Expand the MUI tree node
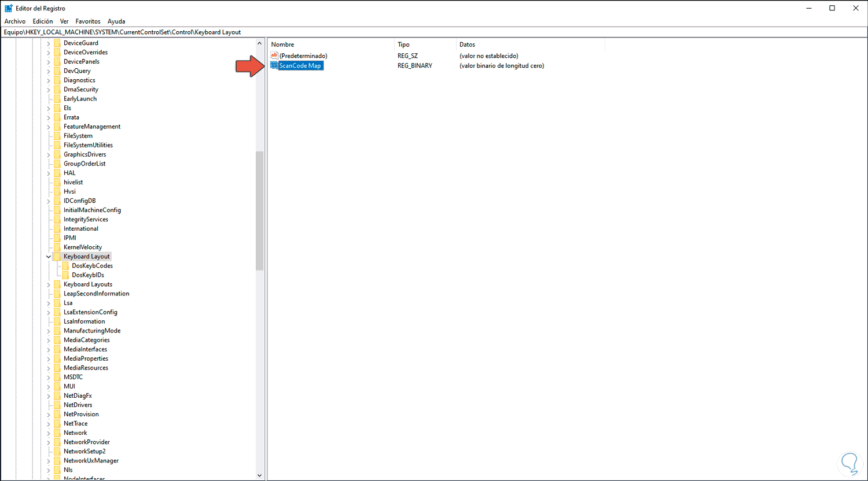Screen dimensions: 868x481 (x=49, y=386)
